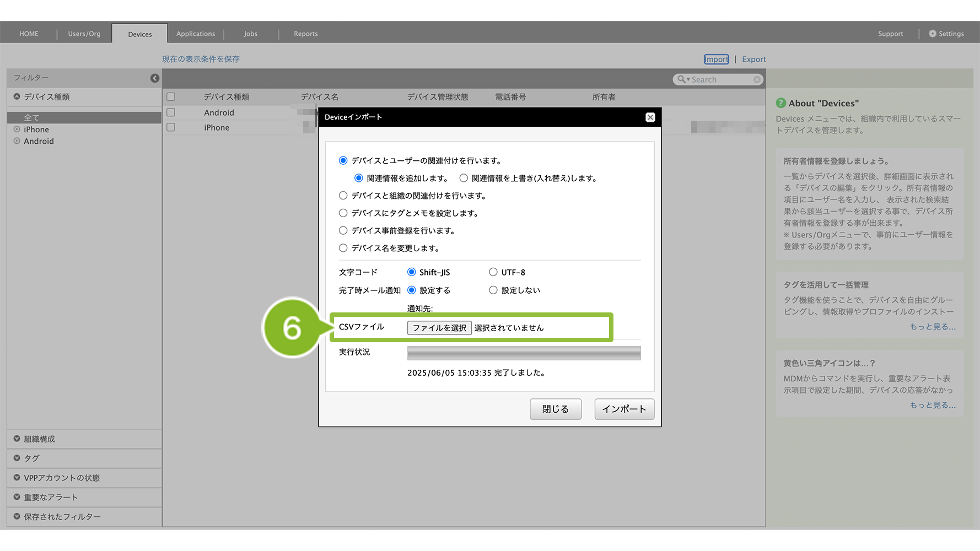Sort by デバイス管理状態 column header

[438, 97]
